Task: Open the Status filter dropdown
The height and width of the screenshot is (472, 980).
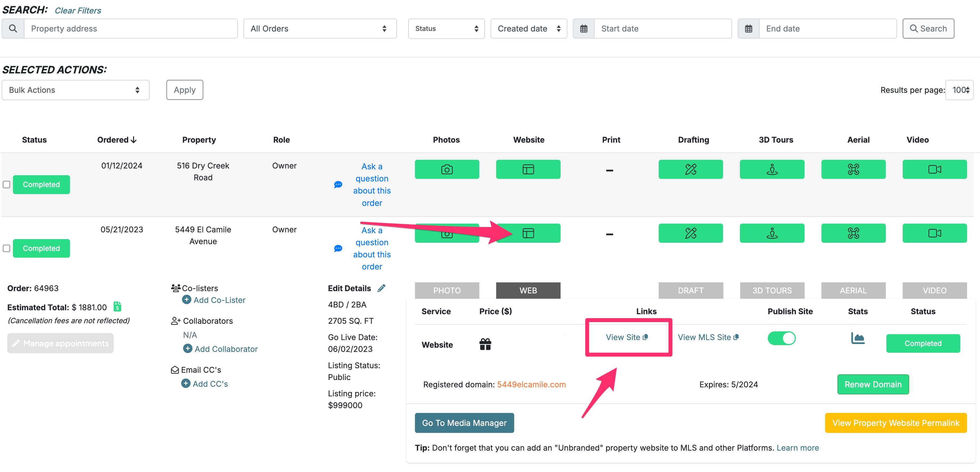Action: coord(446,28)
